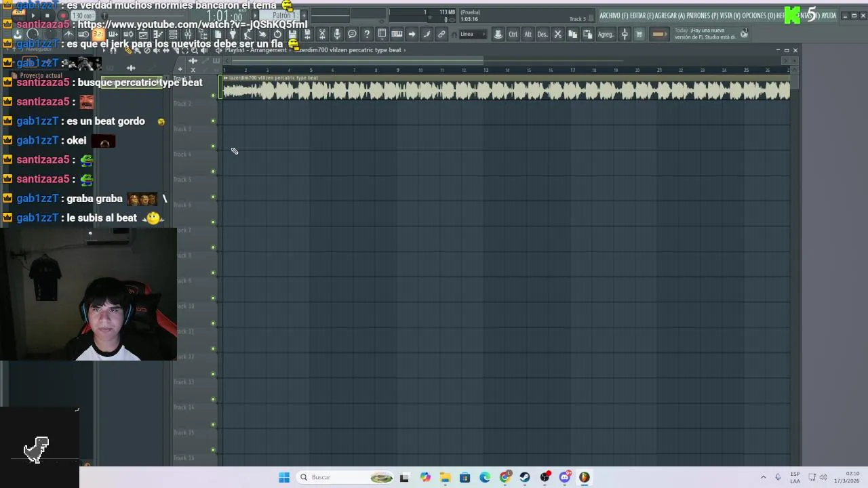Click the stamp tool icon
The width and height of the screenshot is (868, 488).
pyautogui.click(x=498, y=34)
